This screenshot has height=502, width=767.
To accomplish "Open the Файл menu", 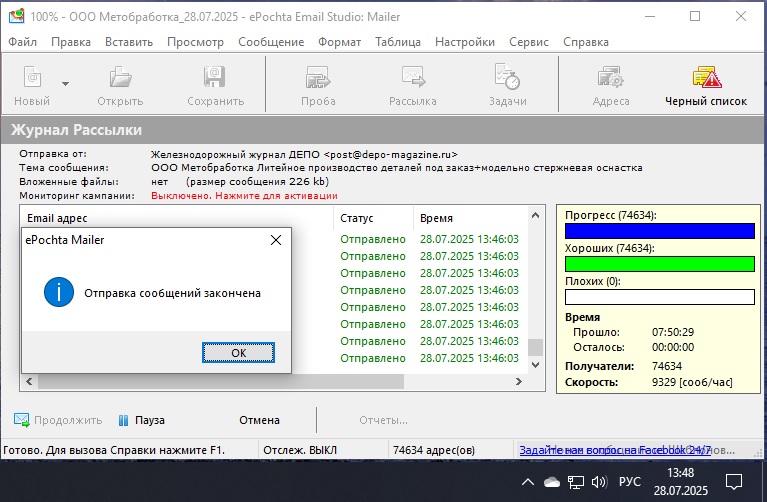I will 23,42.
